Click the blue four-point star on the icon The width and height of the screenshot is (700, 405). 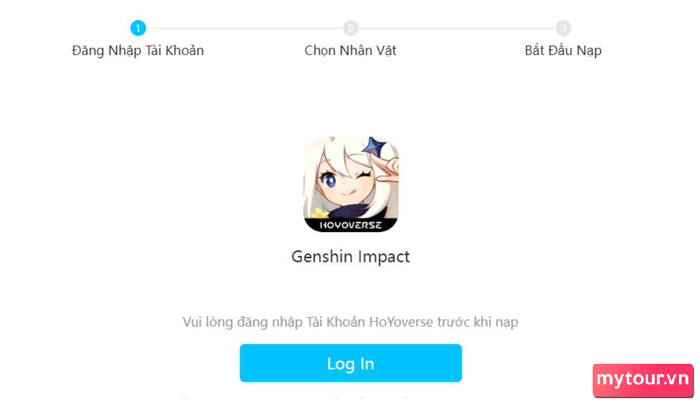click(373, 147)
